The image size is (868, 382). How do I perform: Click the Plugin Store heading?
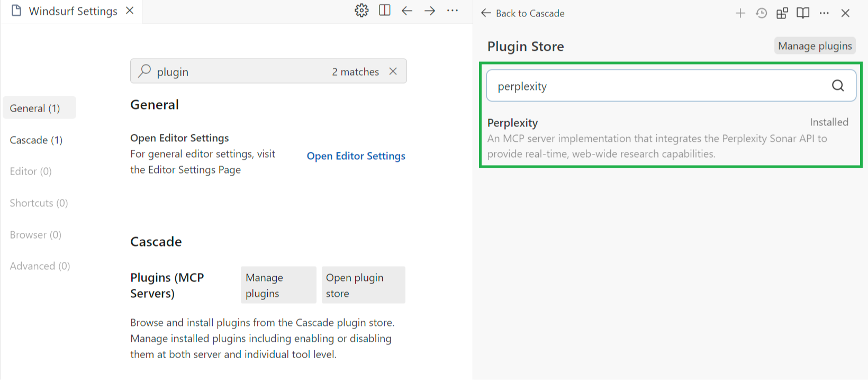pyautogui.click(x=526, y=47)
